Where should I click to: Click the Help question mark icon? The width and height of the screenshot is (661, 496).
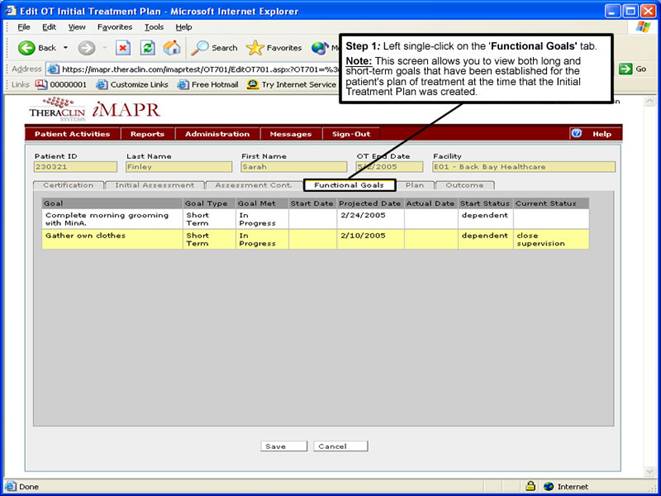[x=576, y=133]
